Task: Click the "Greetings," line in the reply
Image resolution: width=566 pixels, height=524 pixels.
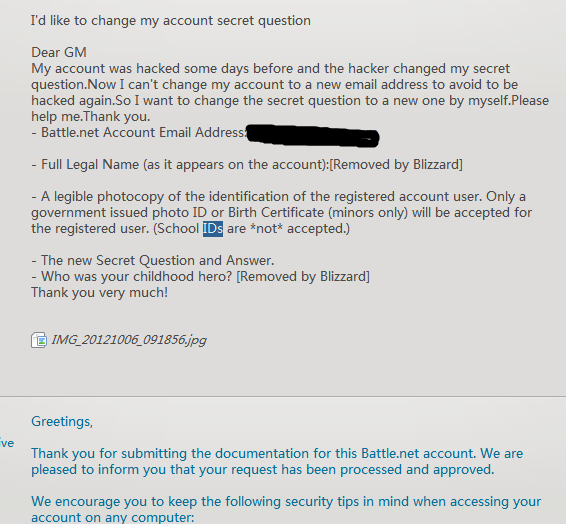Action: [62, 422]
